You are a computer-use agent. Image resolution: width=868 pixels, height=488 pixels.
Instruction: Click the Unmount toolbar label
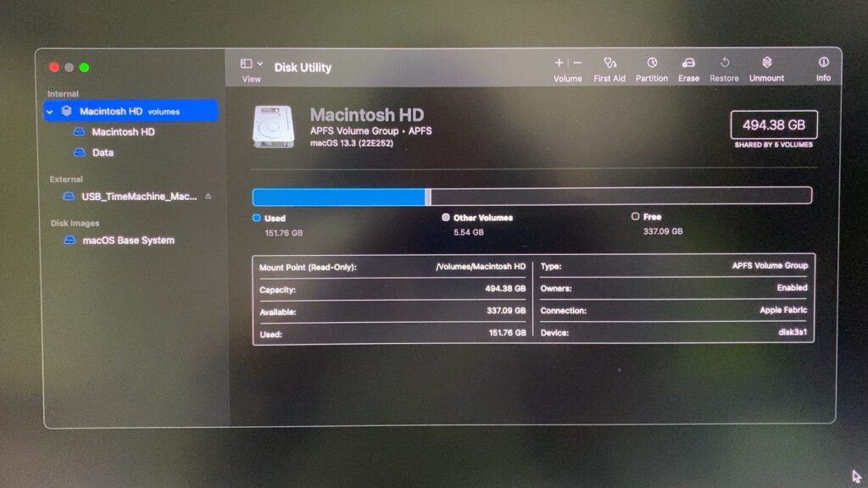tap(766, 78)
